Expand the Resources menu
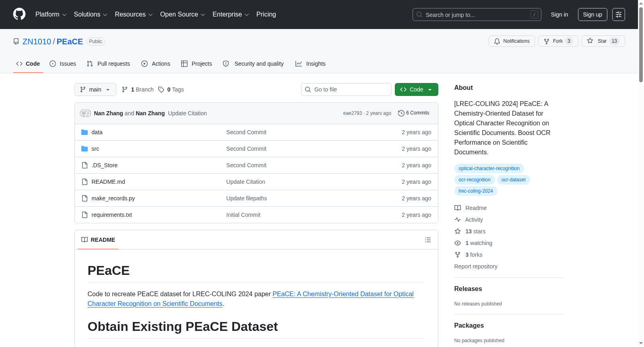The height and width of the screenshot is (347, 644). tap(134, 15)
